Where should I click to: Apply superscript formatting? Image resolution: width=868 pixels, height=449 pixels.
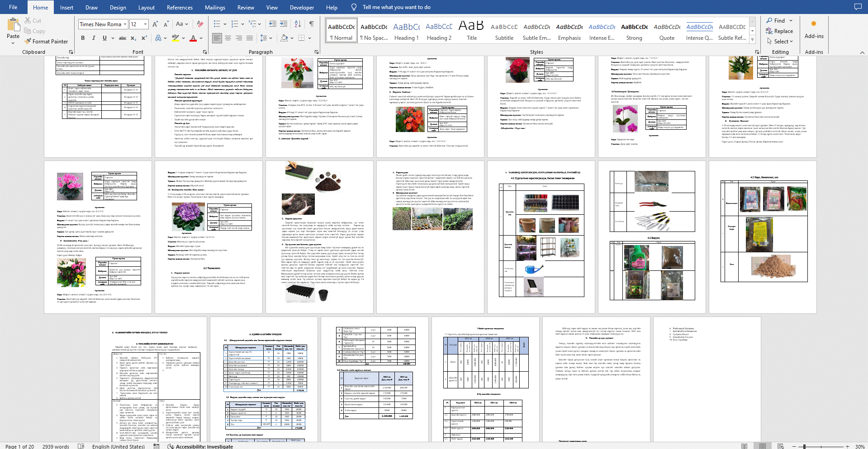tap(144, 38)
